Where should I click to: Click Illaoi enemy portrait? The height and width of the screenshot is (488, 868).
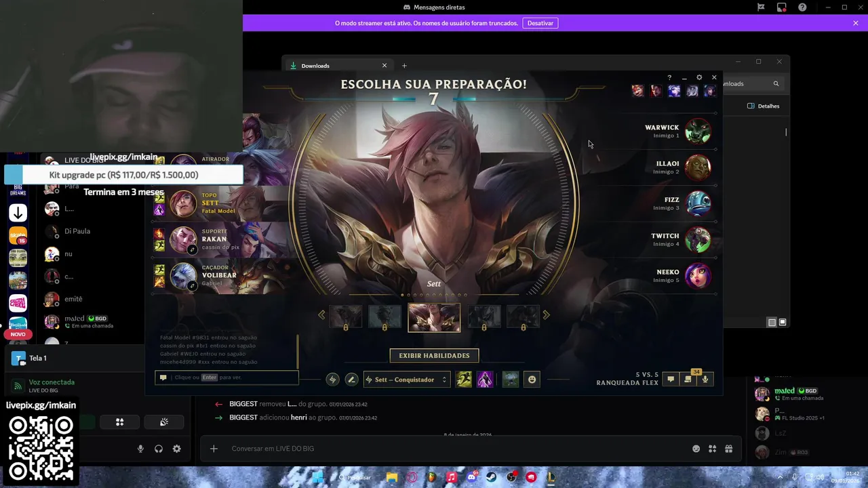tap(698, 167)
